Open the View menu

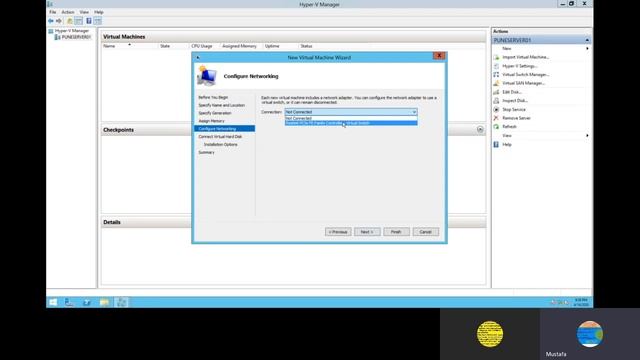pos(84,12)
